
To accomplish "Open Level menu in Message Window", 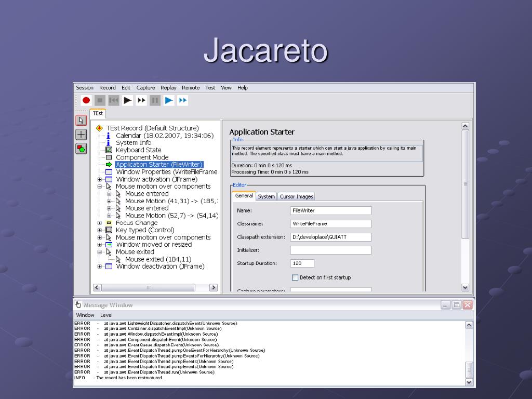I will coord(106,315).
